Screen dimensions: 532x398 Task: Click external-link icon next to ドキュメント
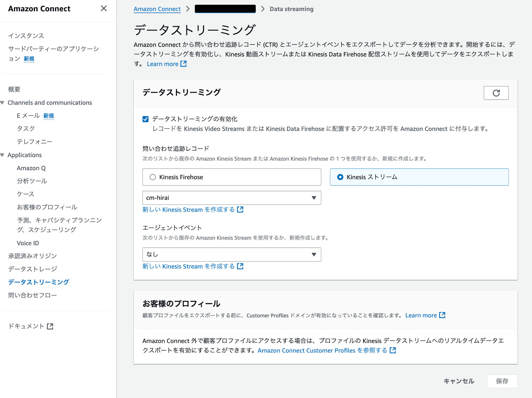(x=50, y=326)
